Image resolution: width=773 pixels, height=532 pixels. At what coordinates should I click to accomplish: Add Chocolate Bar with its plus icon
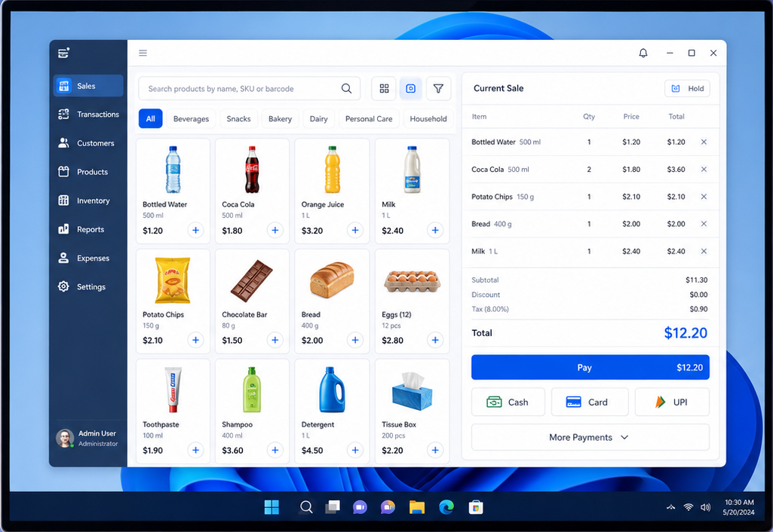pyautogui.click(x=275, y=340)
